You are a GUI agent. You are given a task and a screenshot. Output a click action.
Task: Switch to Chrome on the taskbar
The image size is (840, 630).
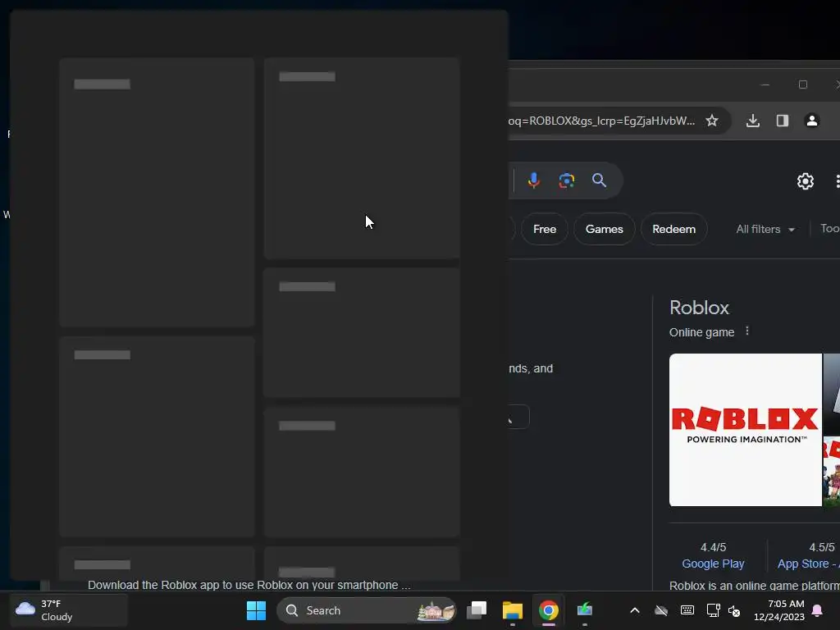549,610
